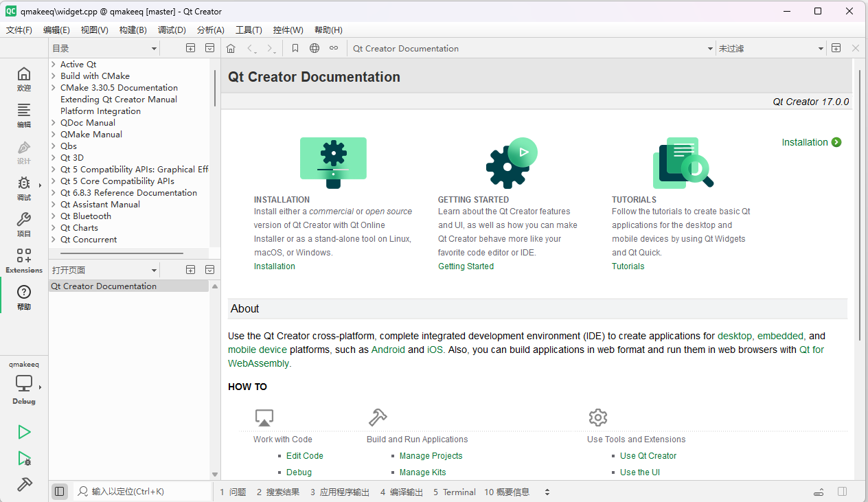The height and width of the screenshot is (502, 868).
Task: Open the Extensions mode
Action: (24, 261)
